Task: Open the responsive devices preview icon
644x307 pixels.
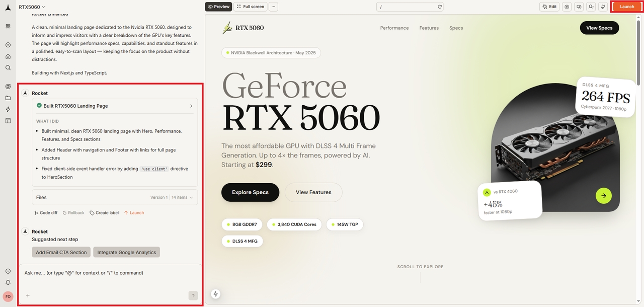Action: coord(579,7)
